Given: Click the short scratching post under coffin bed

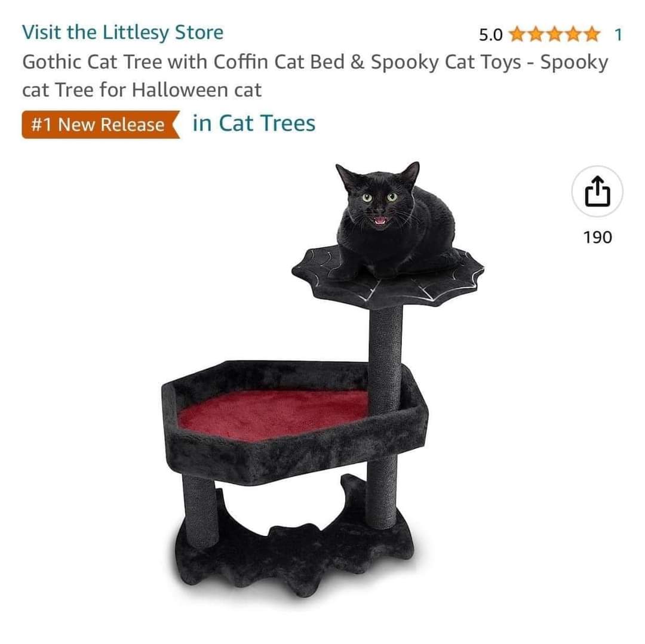Looking at the screenshot, I should [199, 510].
